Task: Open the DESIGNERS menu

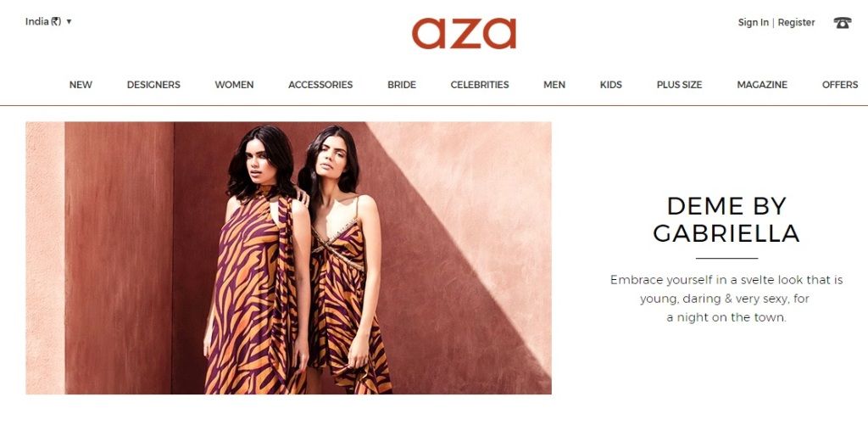Action: [x=153, y=85]
